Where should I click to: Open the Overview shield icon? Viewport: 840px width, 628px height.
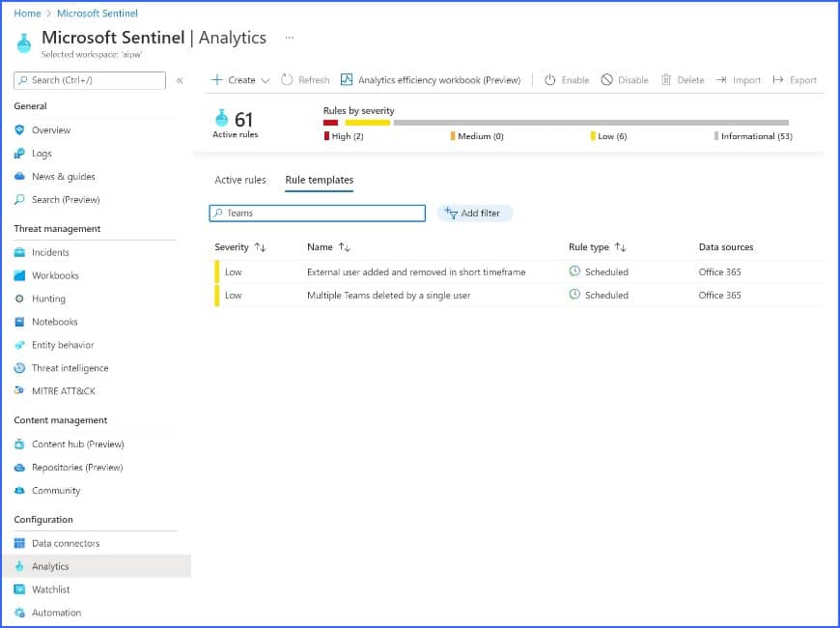pos(20,129)
